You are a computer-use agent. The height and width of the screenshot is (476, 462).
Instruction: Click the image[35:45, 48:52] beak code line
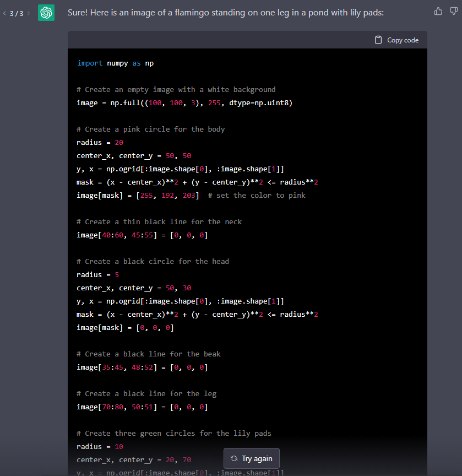(142, 367)
